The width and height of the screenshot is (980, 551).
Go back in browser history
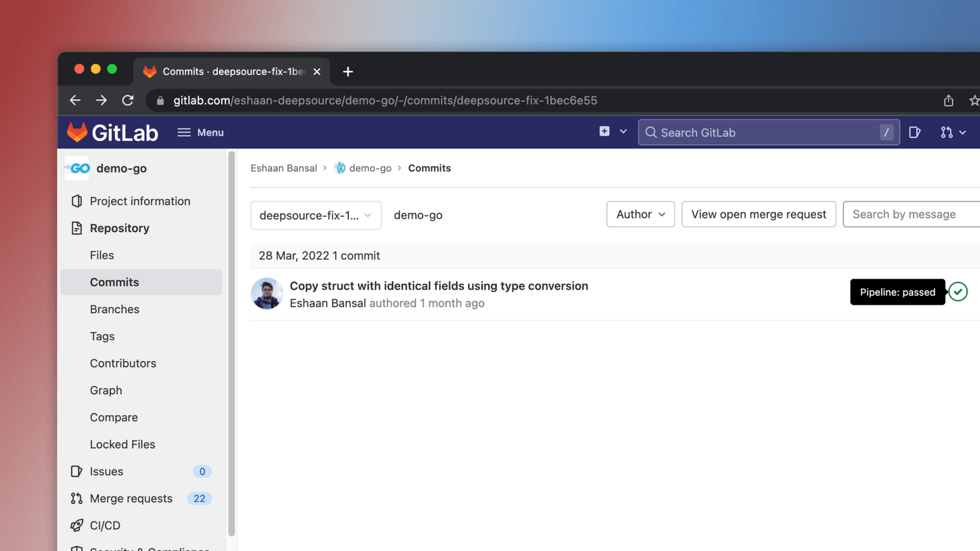pos(75,100)
